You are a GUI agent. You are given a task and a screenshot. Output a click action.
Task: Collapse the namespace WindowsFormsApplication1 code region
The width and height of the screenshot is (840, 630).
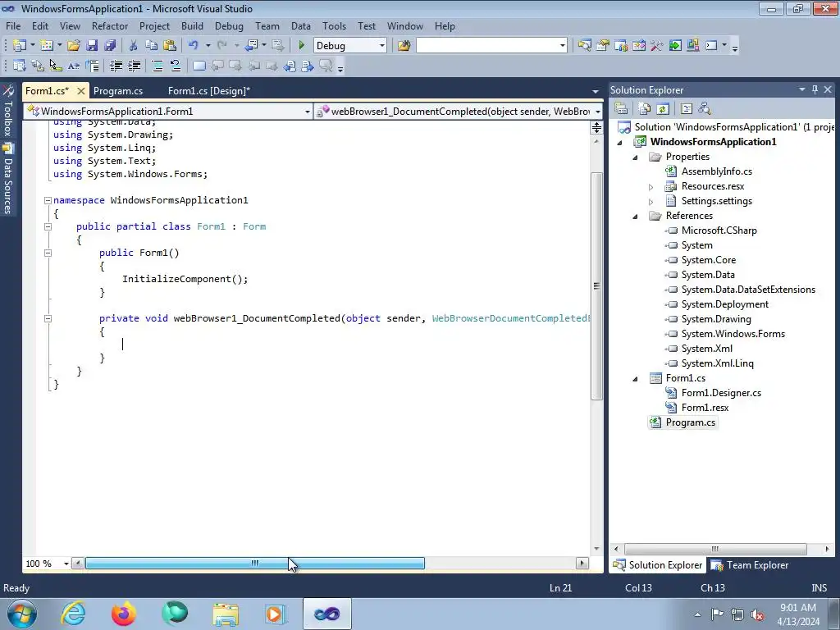(x=48, y=200)
